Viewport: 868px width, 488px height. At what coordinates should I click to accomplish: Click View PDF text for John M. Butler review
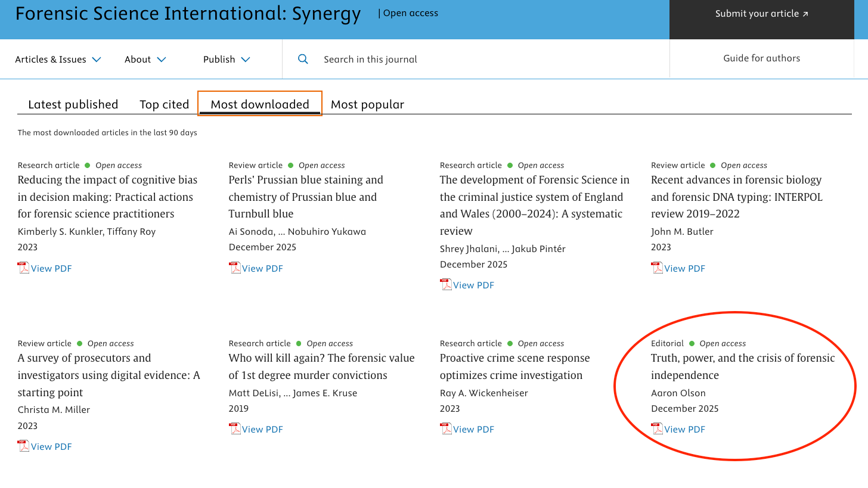(684, 268)
